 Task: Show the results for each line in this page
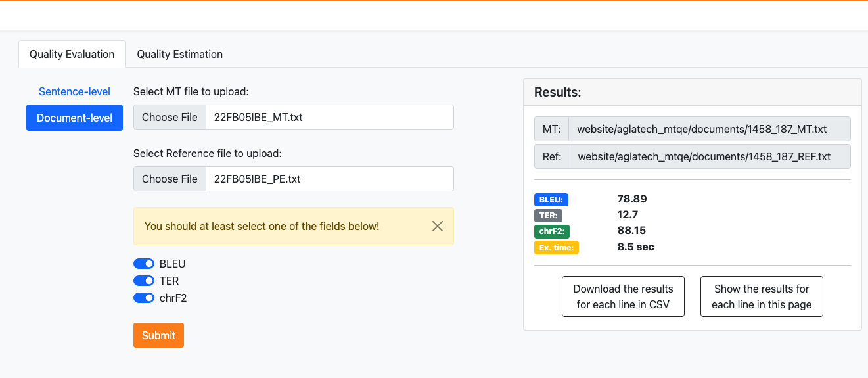(762, 296)
